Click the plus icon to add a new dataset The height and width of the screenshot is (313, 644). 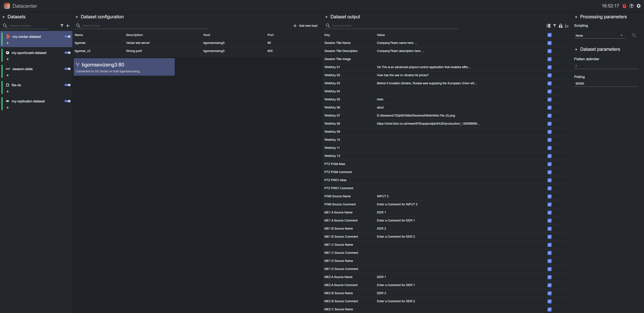pyautogui.click(x=67, y=26)
